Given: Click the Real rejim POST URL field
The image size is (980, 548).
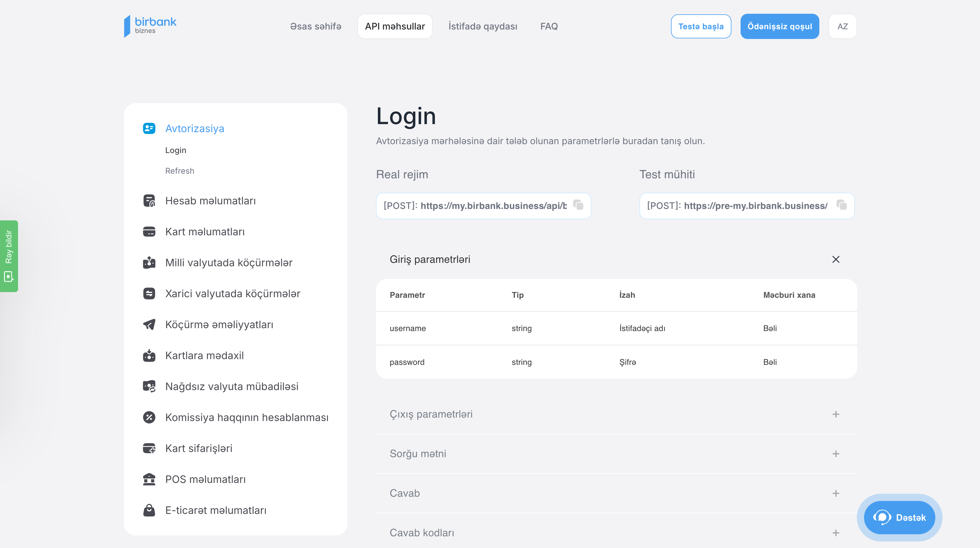Looking at the screenshot, I should pos(483,205).
